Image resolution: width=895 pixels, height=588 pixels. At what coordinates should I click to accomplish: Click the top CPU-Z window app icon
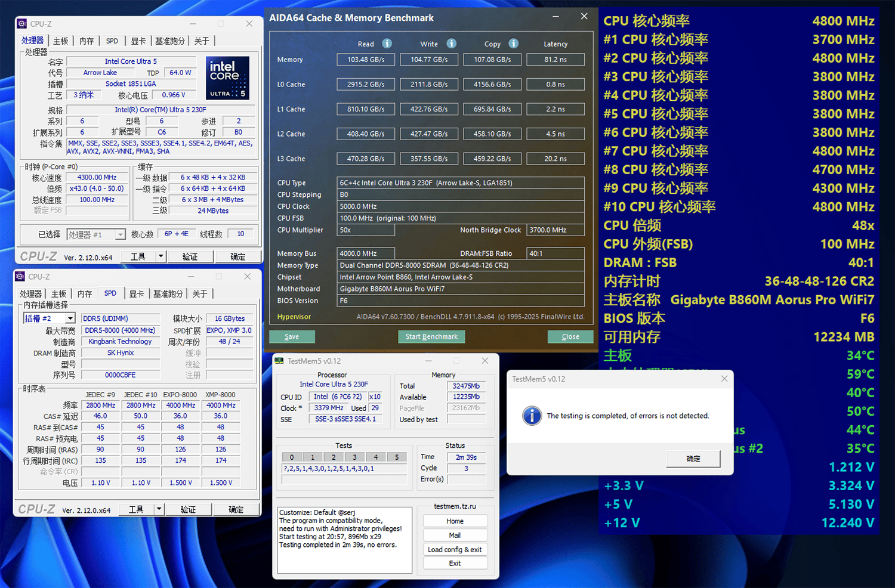(22, 24)
